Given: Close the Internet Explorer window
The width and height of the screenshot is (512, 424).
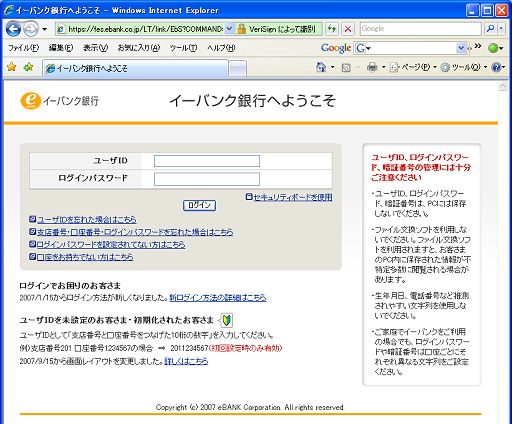Looking at the screenshot, I should click(x=502, y=10).
